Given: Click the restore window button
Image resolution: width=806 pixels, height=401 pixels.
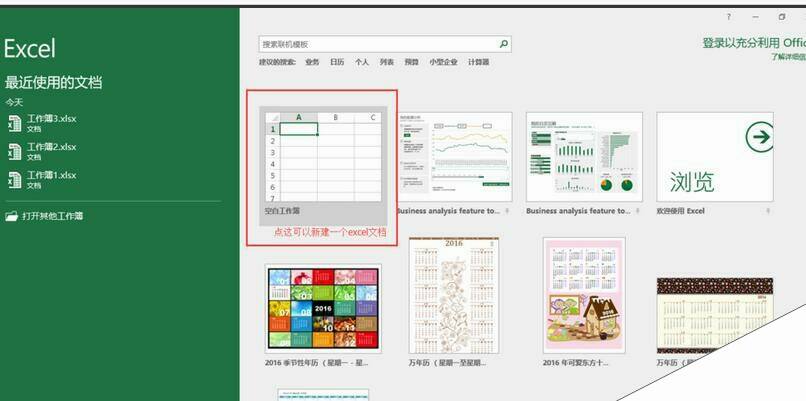Looking at the screenshot, I should (x=781, y=17).
